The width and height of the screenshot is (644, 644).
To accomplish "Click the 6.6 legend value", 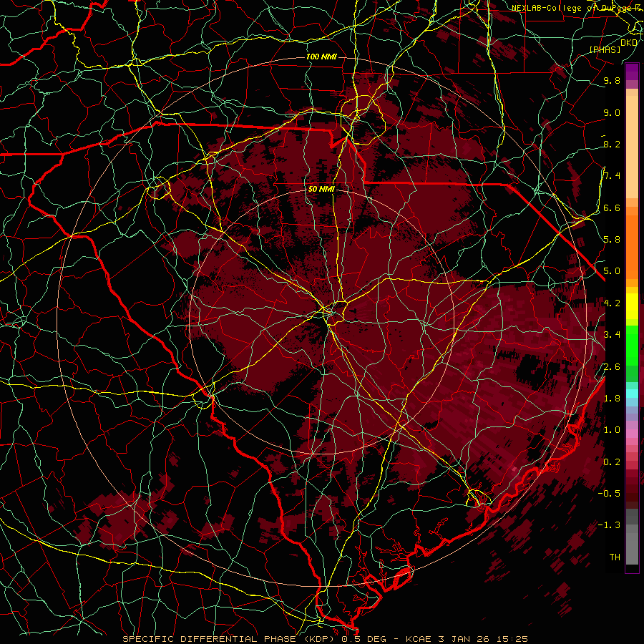I will 612,208.
